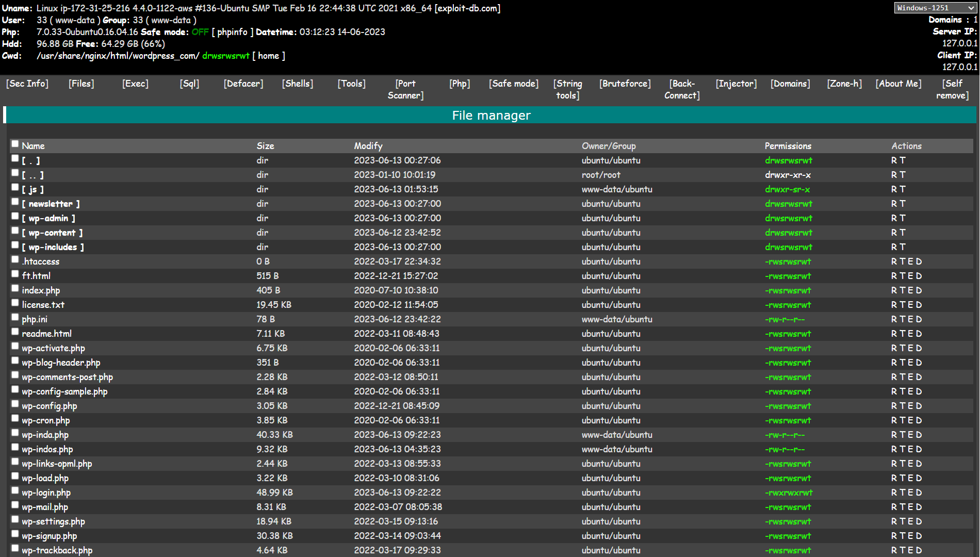Open wp-config.php file

pyautogui.click(x=50, y=406)
